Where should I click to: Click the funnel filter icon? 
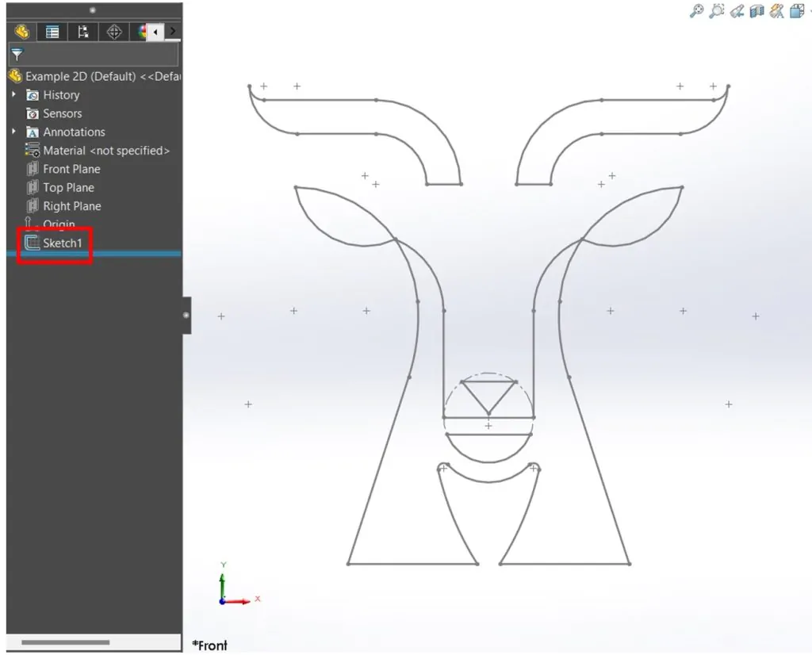17,55
